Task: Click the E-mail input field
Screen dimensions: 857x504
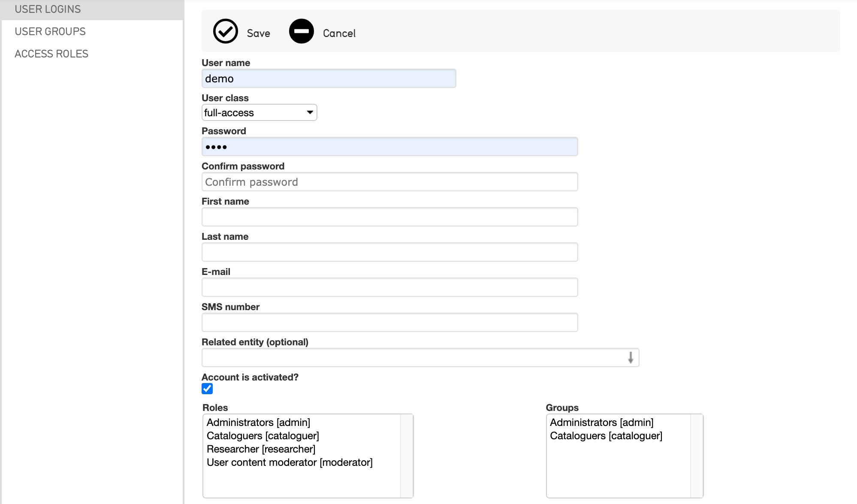Action: pos(389,287)
